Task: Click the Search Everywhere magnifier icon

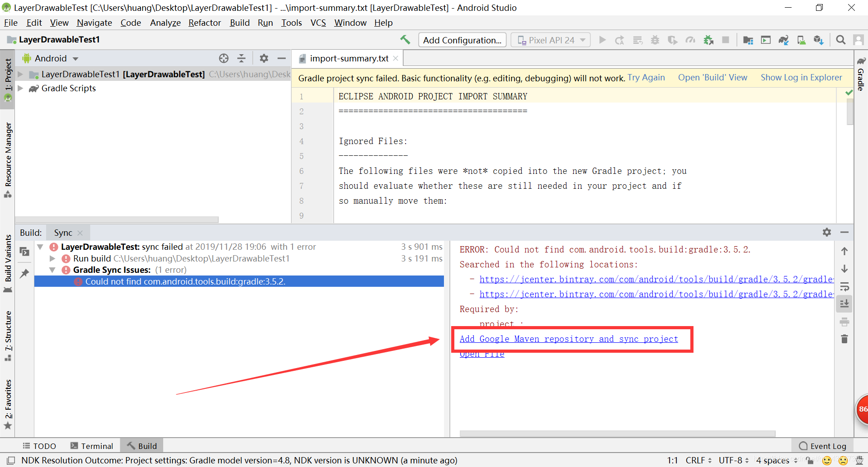Action: (841, 40)
